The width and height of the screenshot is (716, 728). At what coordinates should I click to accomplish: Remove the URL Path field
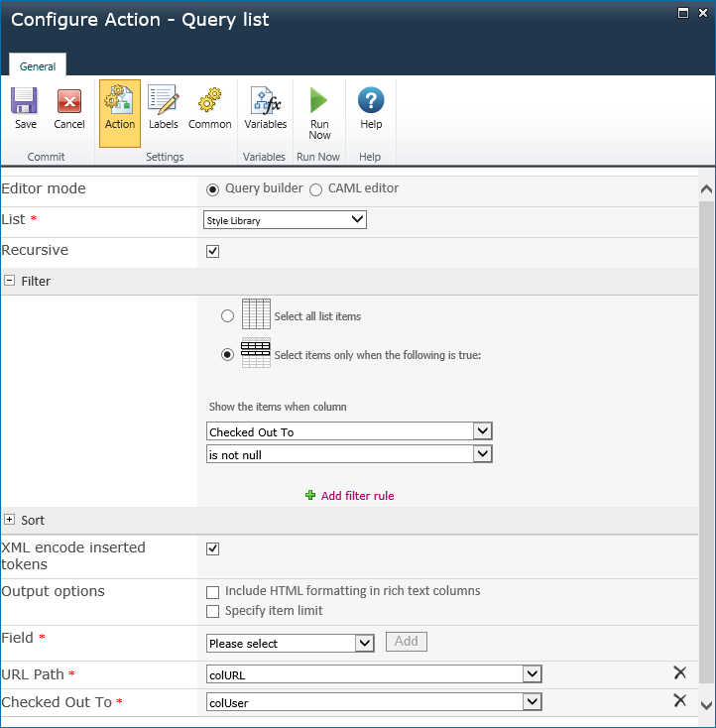coord(679,672)
